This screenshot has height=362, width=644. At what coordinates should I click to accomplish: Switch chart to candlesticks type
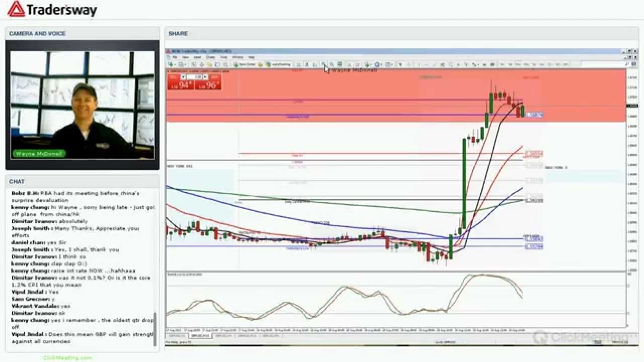pyautogui.click(x=307, y=64)
